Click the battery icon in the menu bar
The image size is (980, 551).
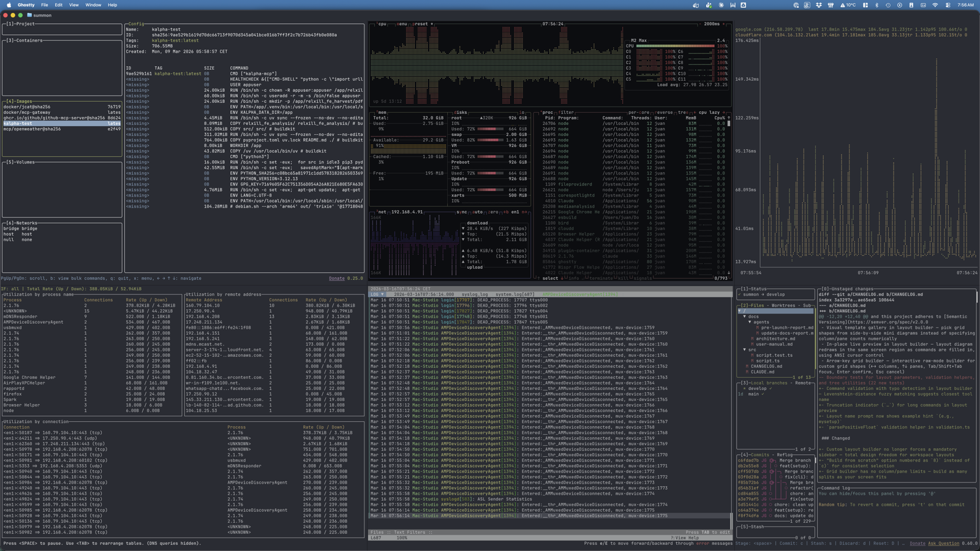tap(911, 4)
